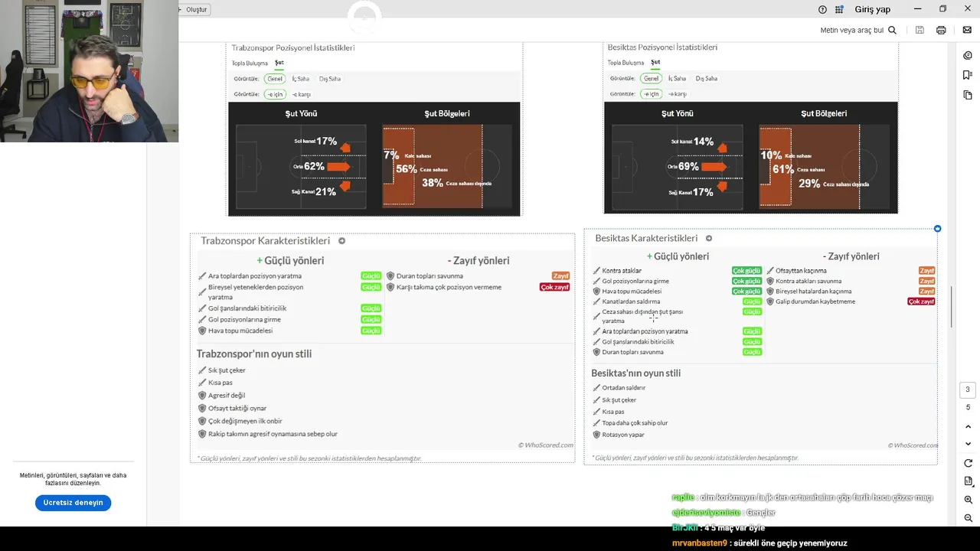The image size is (980, 551).
Task: Share the file by email envelope icon
Action: click(967, 30)
